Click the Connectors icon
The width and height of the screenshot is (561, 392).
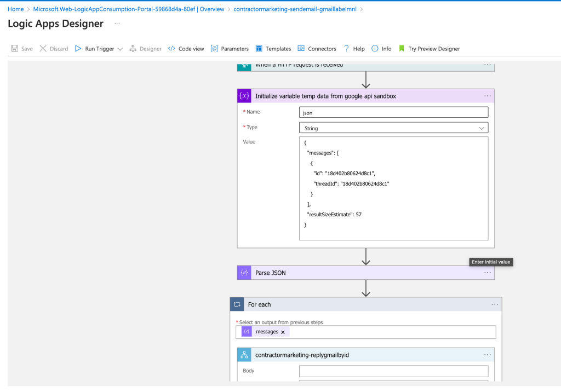301,49
